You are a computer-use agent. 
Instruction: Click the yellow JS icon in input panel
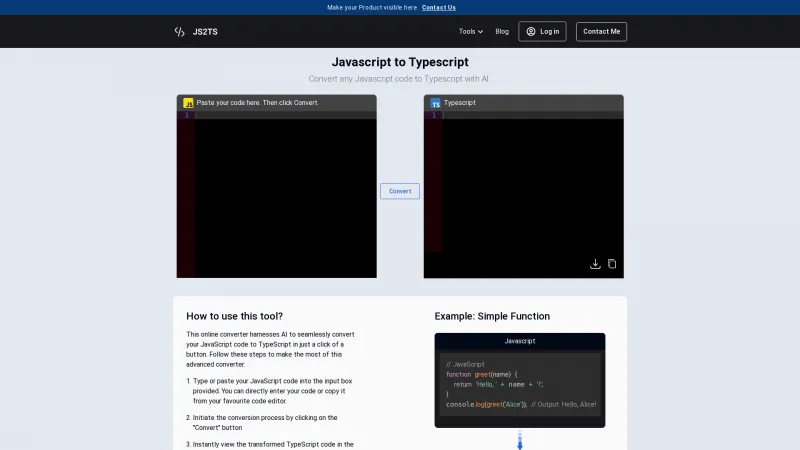click(x=188, y=103)
